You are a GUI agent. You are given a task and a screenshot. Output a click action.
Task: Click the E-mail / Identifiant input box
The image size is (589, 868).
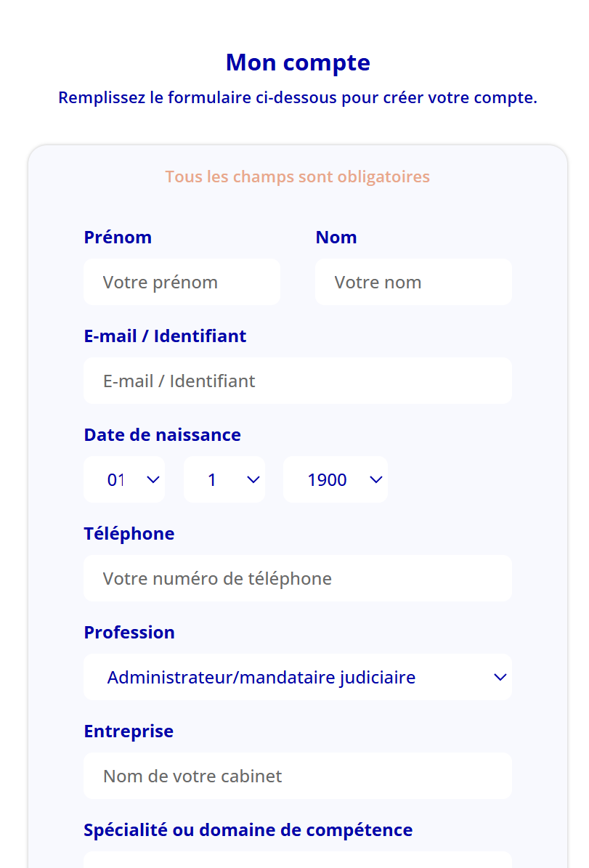coord(297,381)
